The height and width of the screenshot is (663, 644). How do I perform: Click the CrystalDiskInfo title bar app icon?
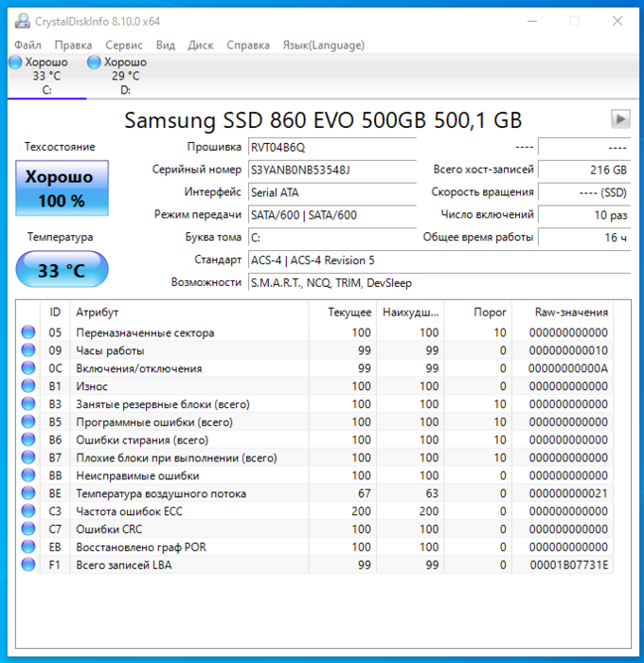20,21
